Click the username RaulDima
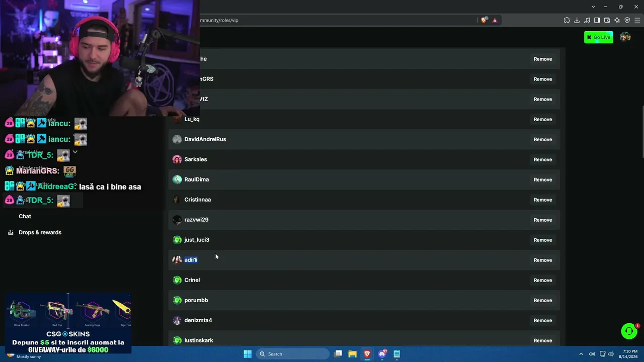Screen dimensions: 644x362 [x=197, y=179]
